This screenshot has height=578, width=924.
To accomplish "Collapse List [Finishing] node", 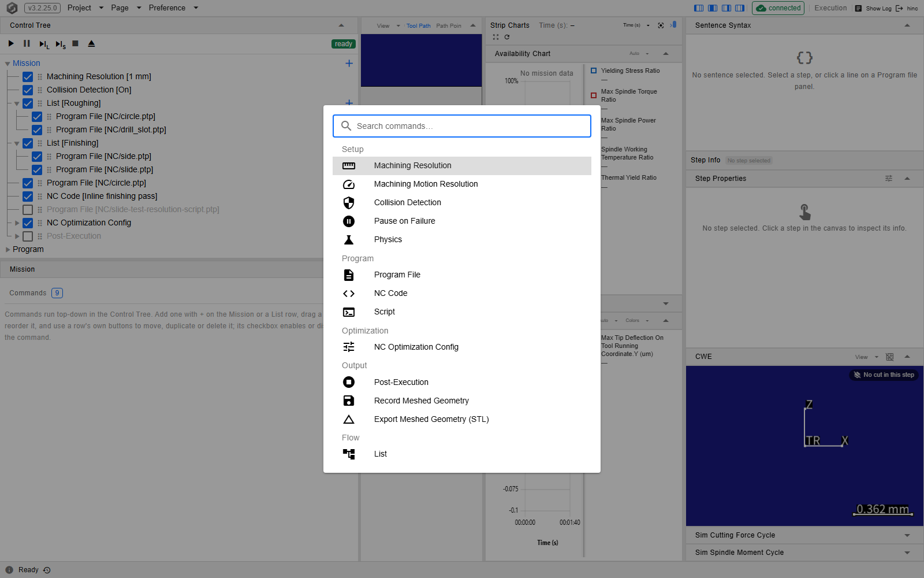I will (x=17, y=143).
